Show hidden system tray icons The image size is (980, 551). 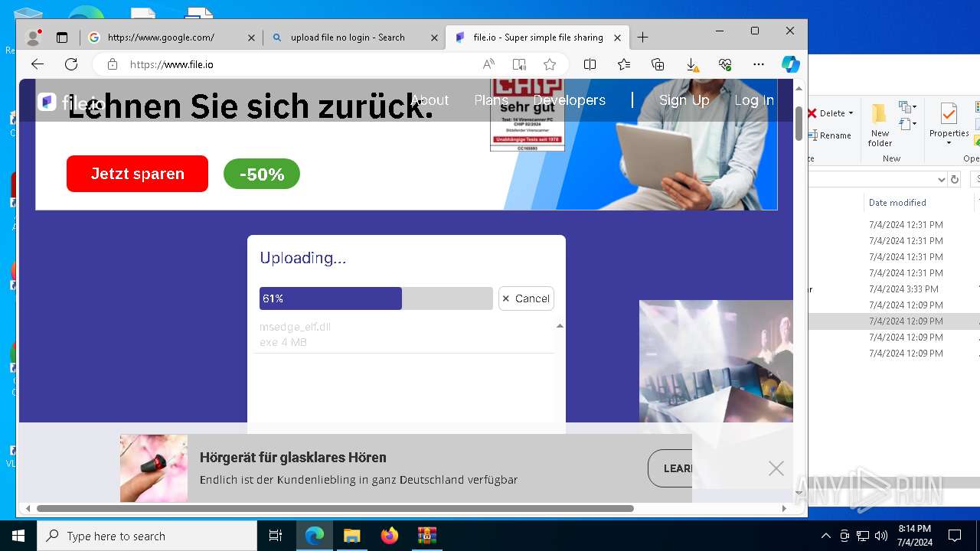[825, 536]
